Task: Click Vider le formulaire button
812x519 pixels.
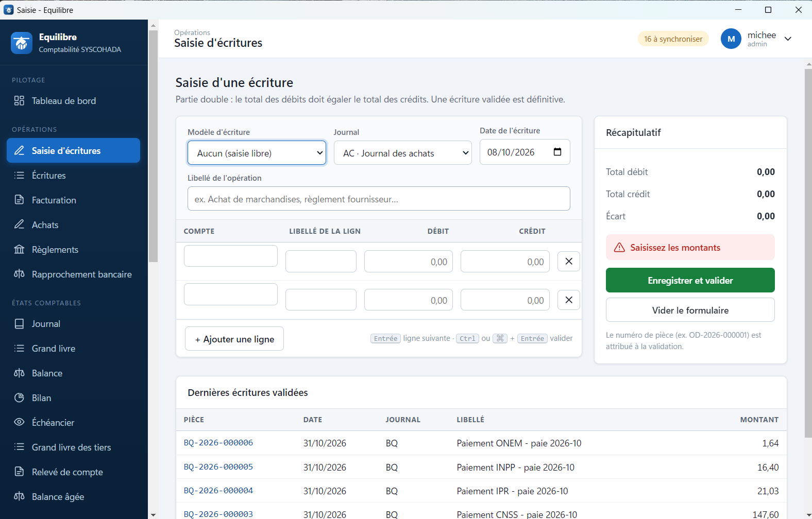Action: click(690, 310)
